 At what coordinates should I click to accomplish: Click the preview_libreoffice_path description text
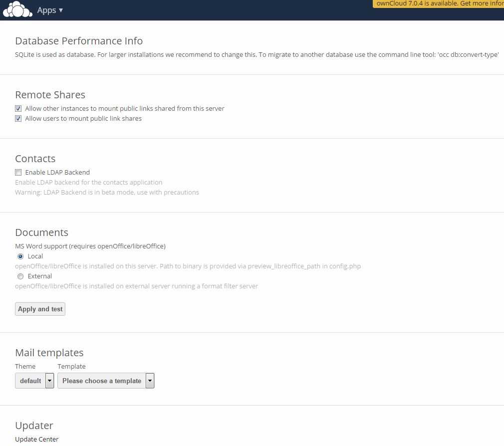188,266
